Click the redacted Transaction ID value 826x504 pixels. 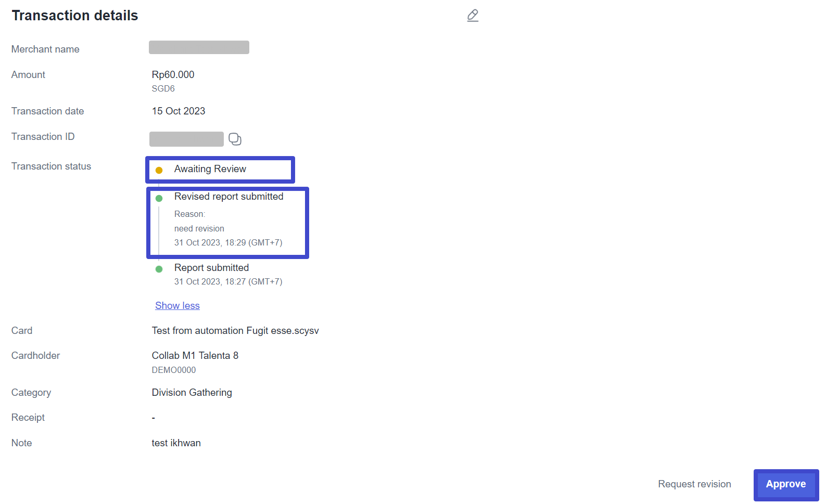[186, 139]
